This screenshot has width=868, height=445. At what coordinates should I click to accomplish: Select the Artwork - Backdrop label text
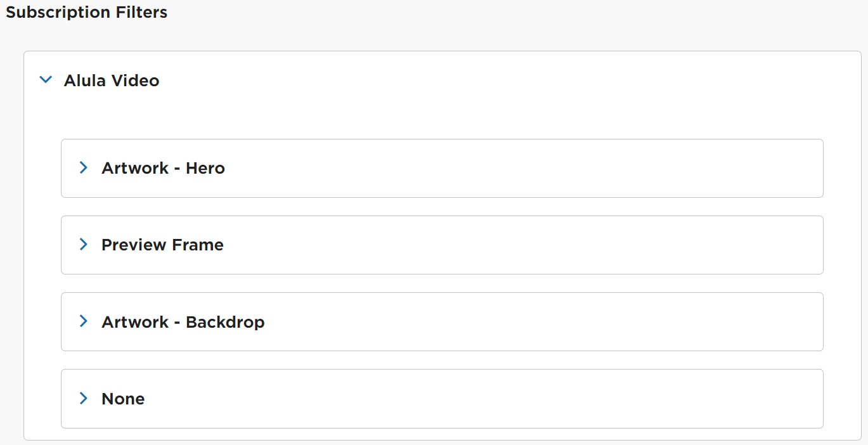[183, 322]
